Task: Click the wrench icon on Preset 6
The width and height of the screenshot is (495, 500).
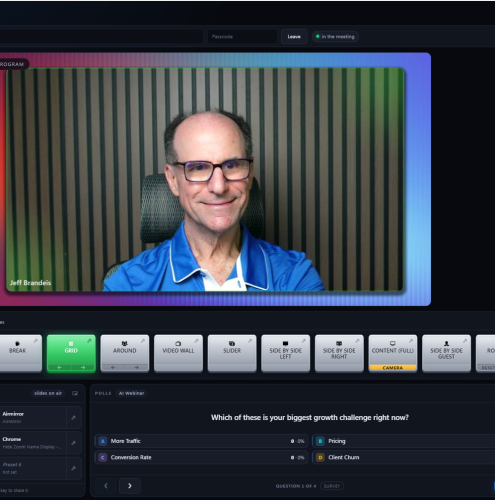Action: 74,468
